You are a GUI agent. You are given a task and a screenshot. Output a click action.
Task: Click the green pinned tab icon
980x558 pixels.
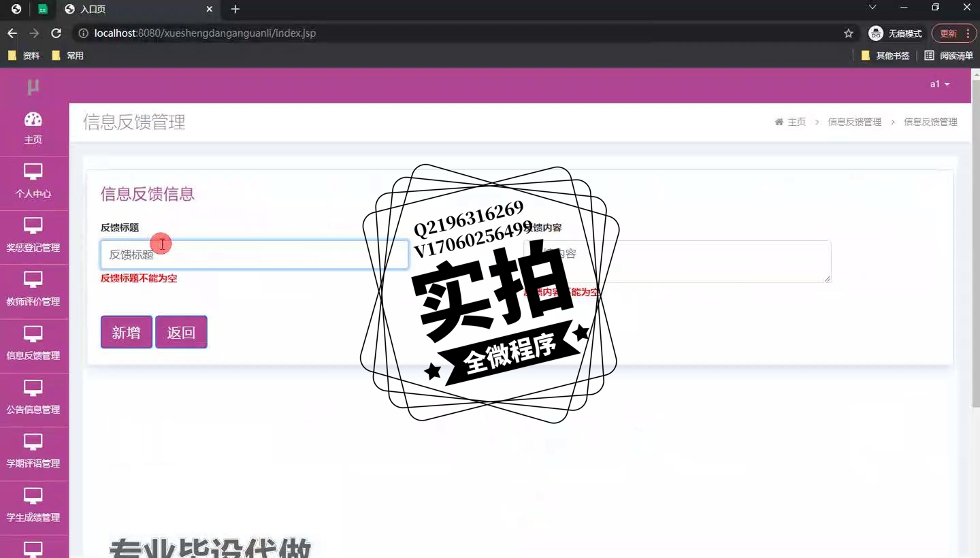point(43,10)
